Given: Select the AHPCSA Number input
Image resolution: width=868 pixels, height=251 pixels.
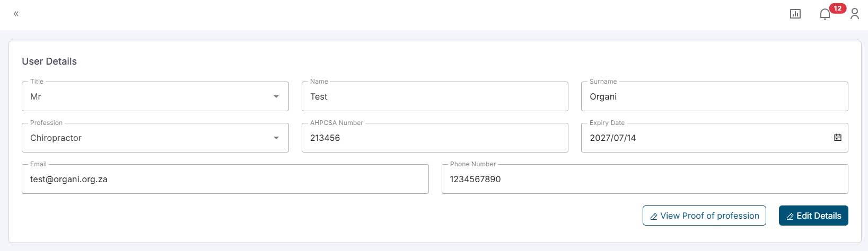Looking at the screenshot, I should [x=435, y=138].
